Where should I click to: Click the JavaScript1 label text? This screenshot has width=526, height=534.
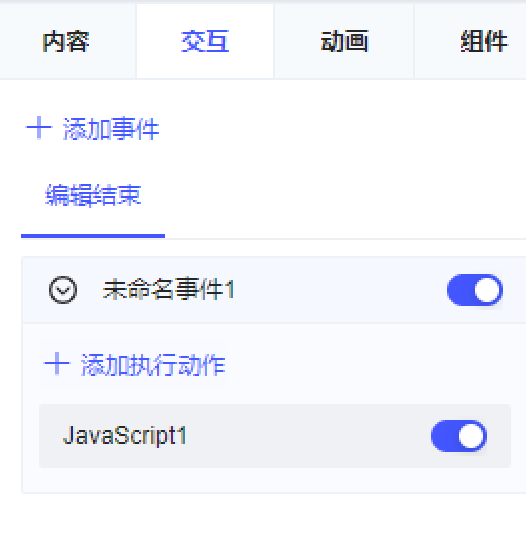[x=125, y=436]
